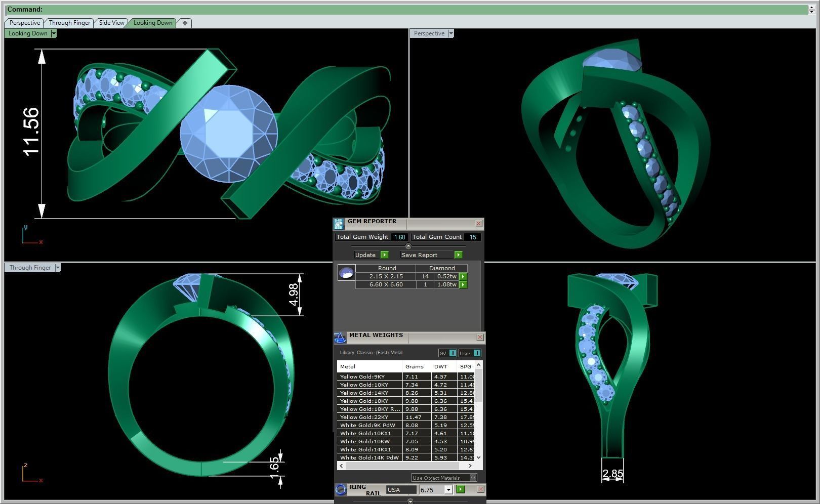Switch to the Perspective tab
The image size is (820, 504).
tap(24, 23)
